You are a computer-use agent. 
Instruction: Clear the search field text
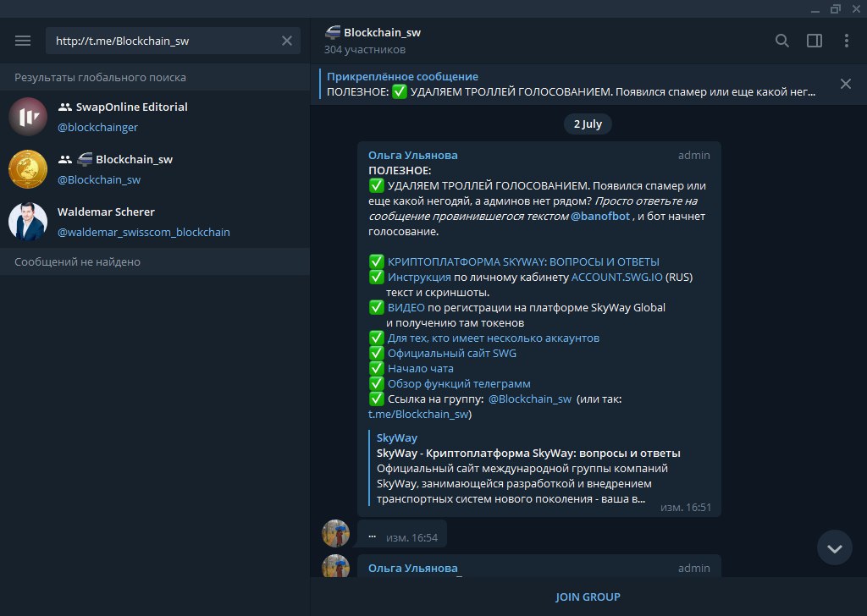287,41
